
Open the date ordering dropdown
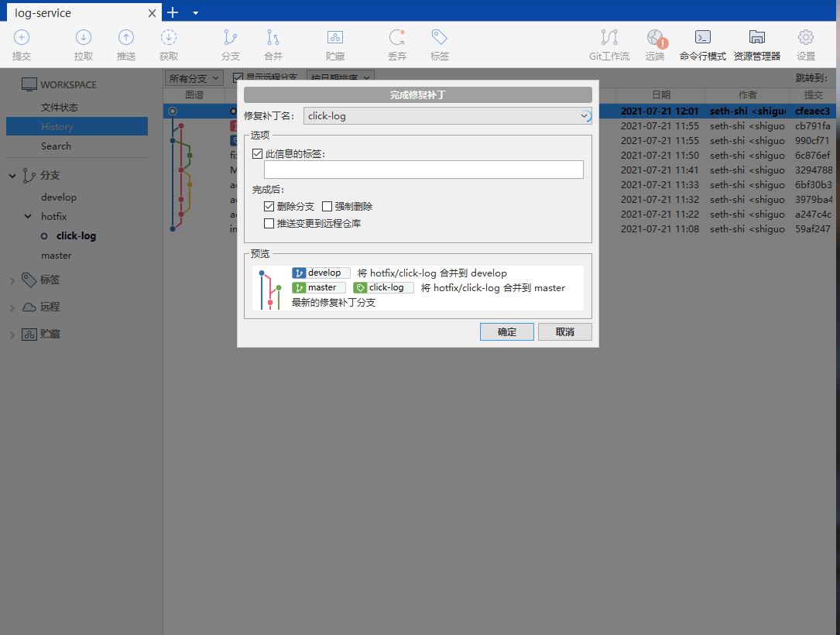(x=340, y=78)
